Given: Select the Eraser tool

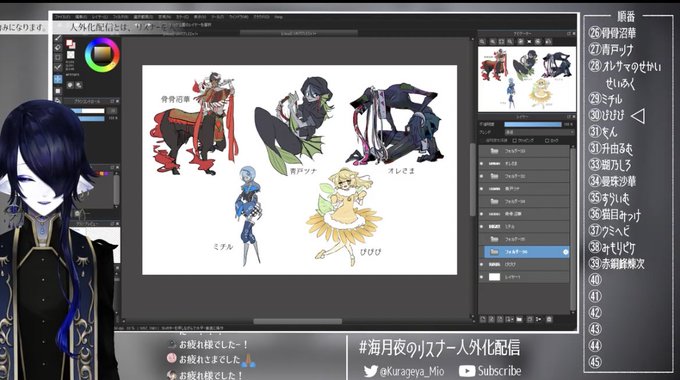Looking at the screenshot, I should pyautogui.click(x=58, y=47).
